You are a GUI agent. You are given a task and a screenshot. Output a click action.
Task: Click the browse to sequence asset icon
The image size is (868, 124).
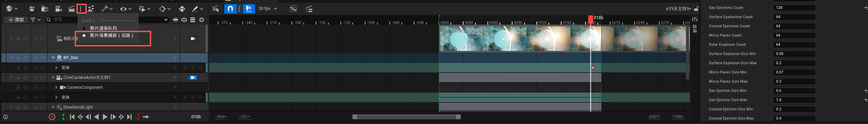[x=45, y=9]
